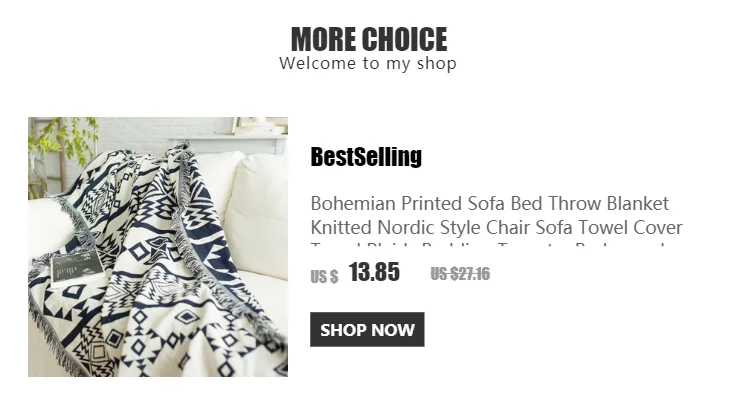Click the green plant in product photo

click(61, 139)
